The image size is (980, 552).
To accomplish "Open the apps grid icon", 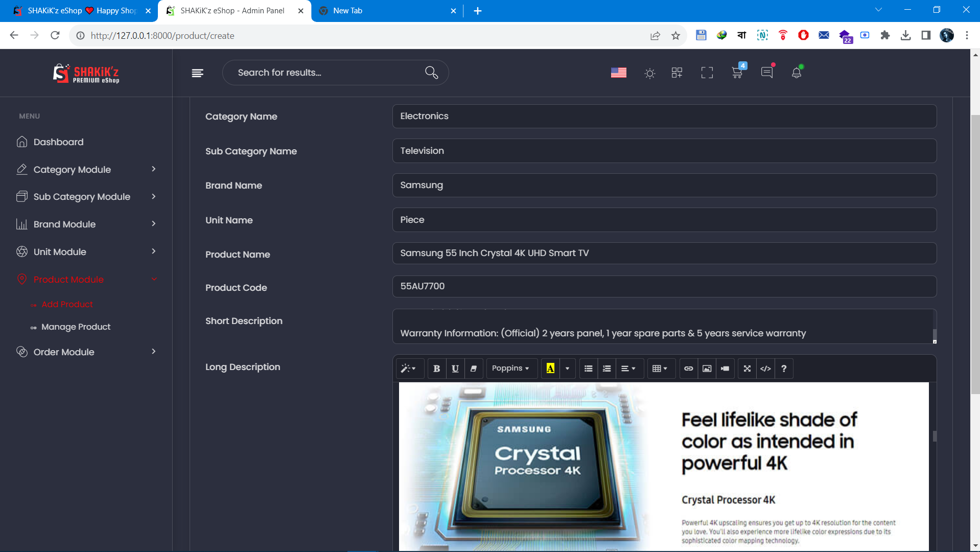I will [676, 73].
